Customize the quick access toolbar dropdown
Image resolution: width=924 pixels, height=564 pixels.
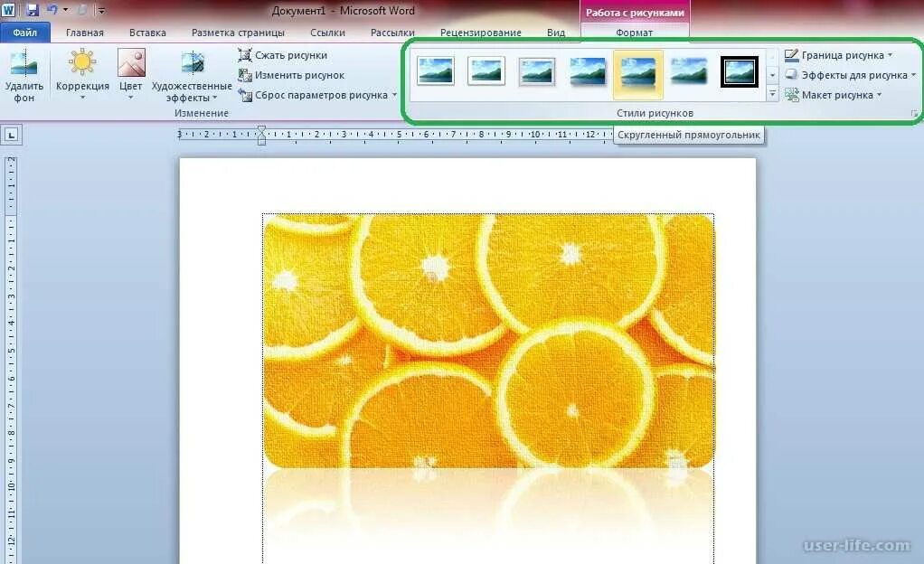pos(101,11)
